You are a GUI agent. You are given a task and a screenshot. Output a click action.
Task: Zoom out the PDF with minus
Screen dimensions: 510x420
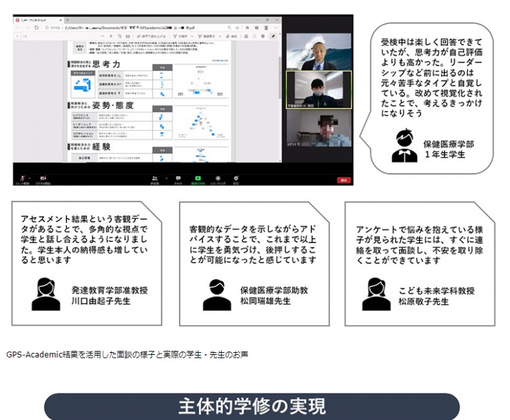point(102,36)
